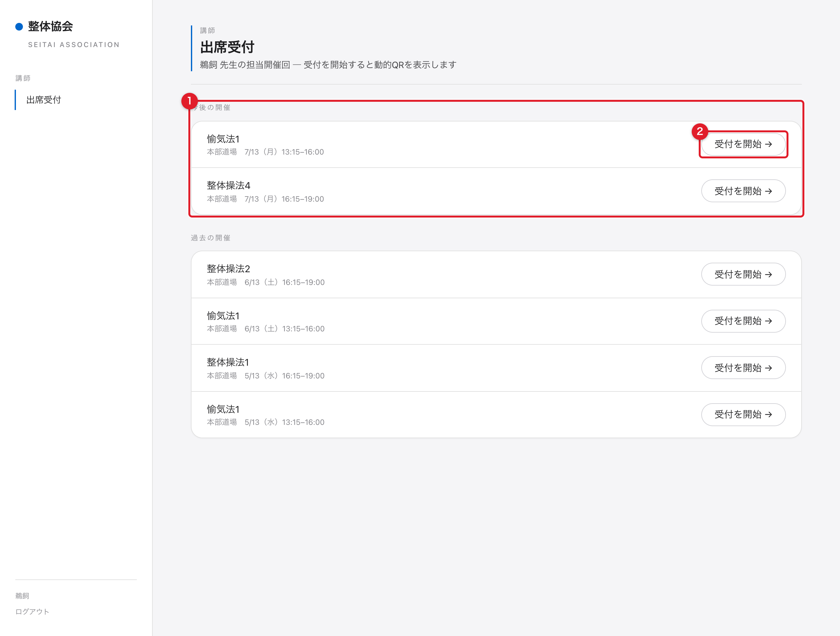Start reception for 愉気法1 on 6/13
This screenshot has width=840, height=636.
(x=743, y=321)
